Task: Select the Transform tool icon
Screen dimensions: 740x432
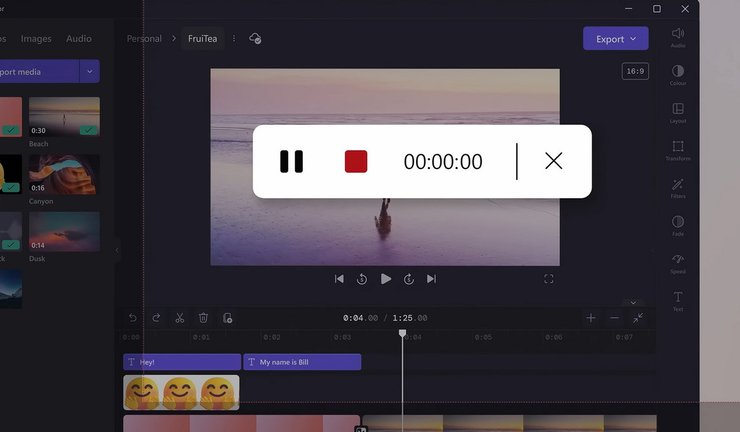Action: coord(678,151)
